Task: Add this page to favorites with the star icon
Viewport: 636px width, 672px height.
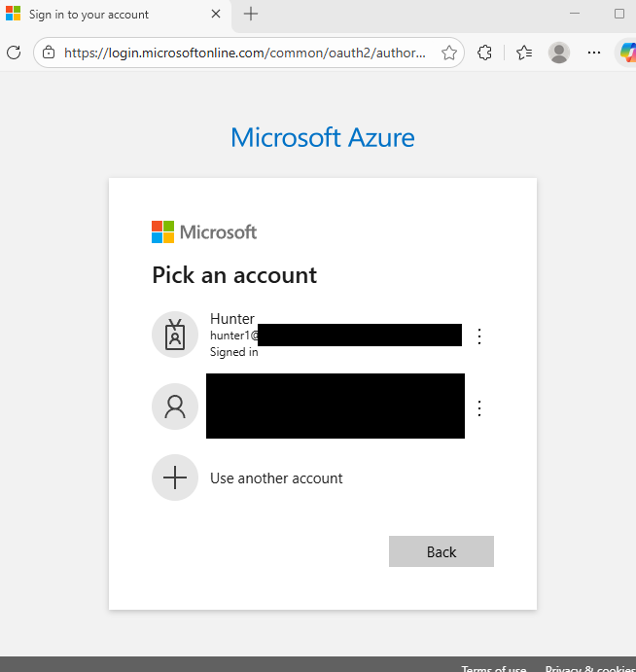Action: point(449,53)
